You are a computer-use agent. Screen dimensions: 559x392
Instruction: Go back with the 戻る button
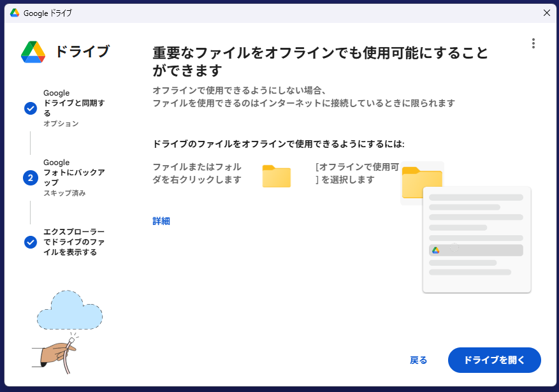[418, 360]
